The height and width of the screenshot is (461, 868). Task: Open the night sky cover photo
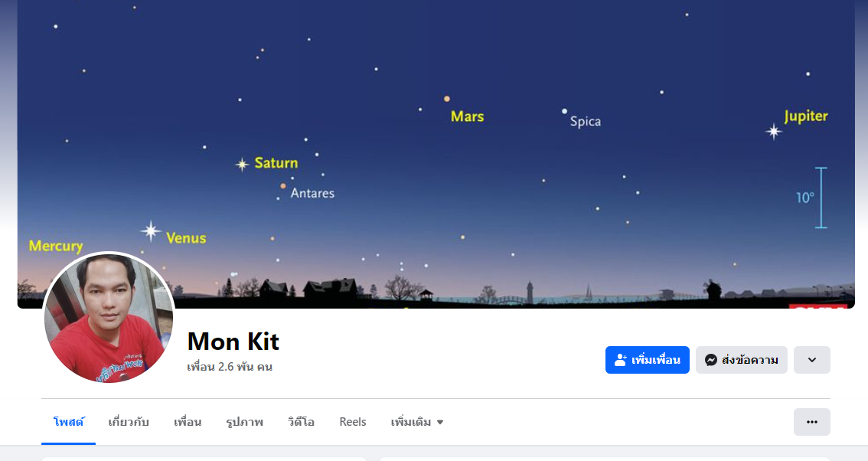click(x=436, y=154)
